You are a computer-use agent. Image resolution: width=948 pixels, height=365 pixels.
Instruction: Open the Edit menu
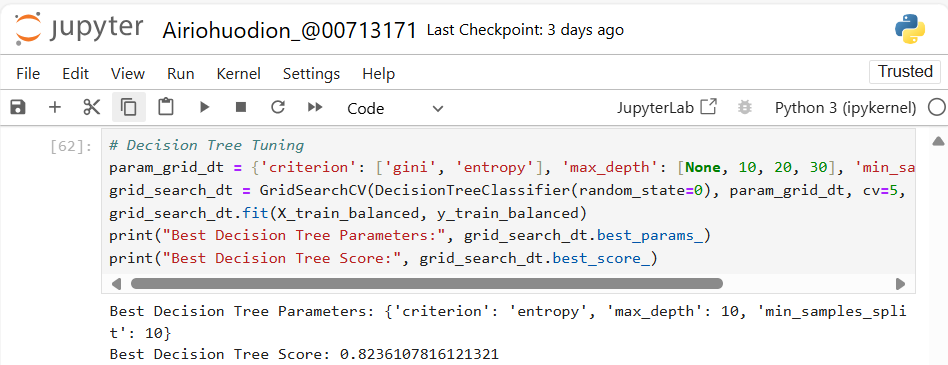click(75, 74)
